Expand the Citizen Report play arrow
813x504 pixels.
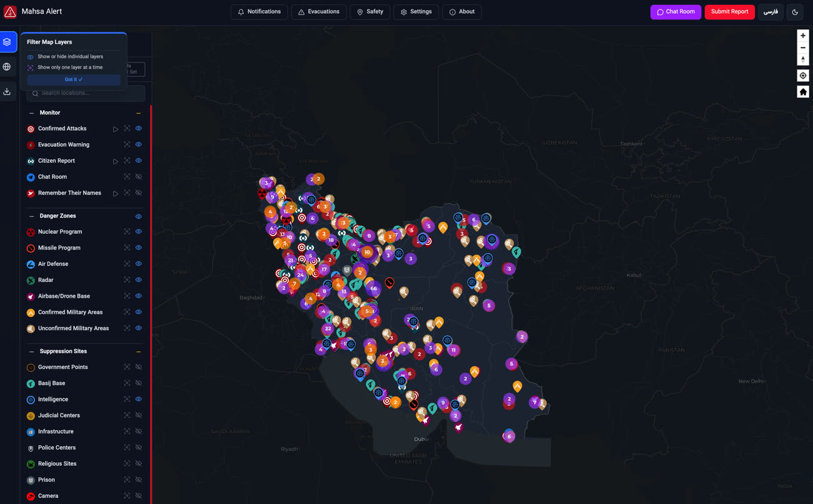[x=116, y=161]
